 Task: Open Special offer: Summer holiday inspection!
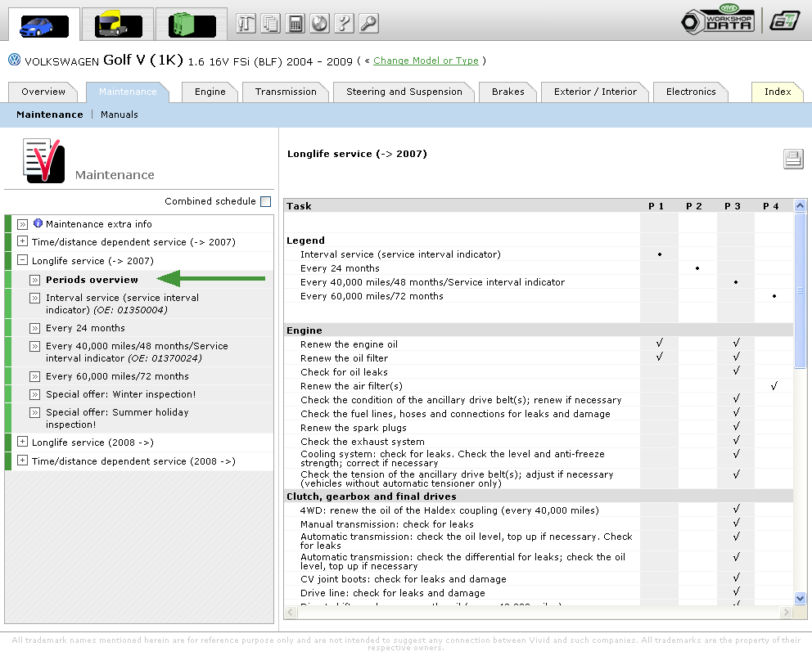click(x=117, y=418)
